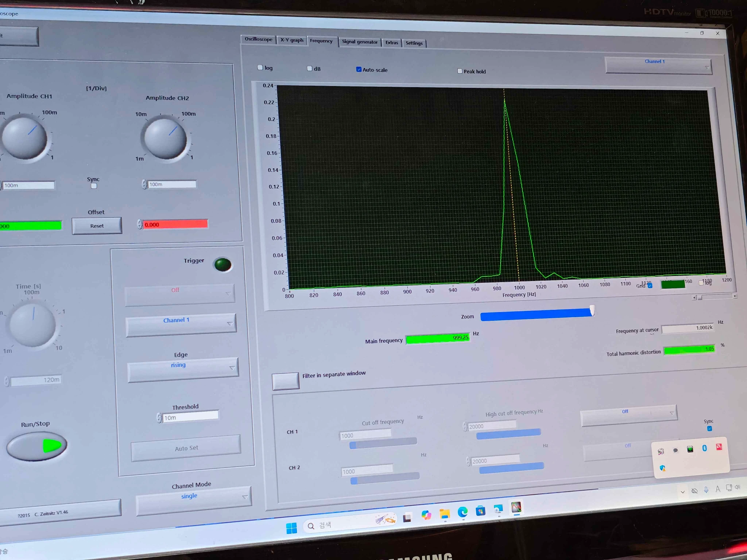
Task: Click the oscilloscope app icon in taskbar
Action: 516,507
